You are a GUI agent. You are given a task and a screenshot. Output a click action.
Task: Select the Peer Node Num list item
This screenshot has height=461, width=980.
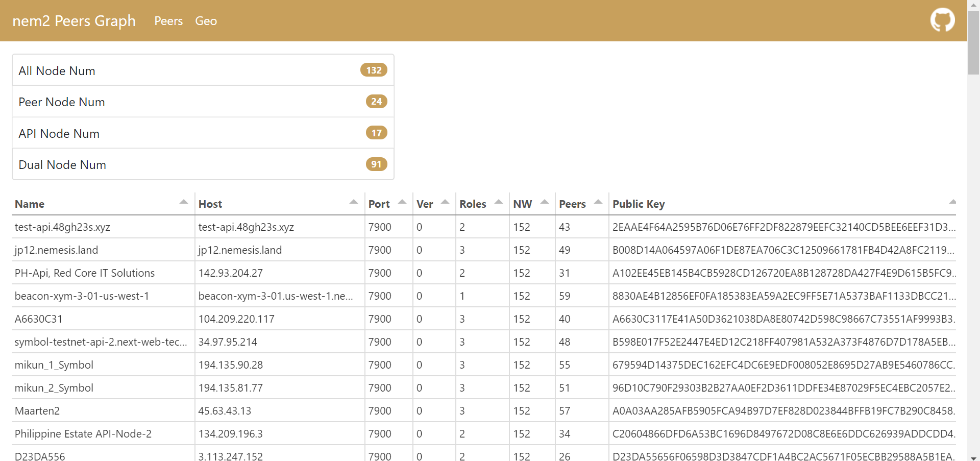pos(203,102)
